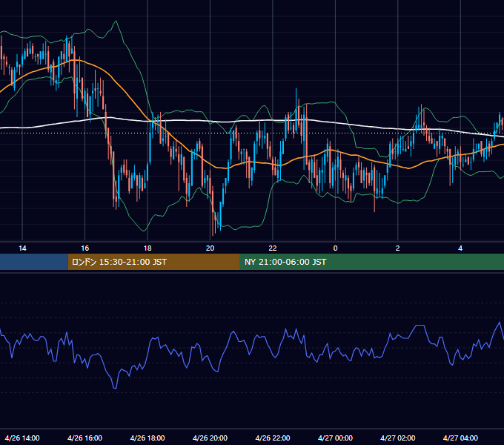
Task: Click the blue session bar before London
Action: (x=34, y=262)
